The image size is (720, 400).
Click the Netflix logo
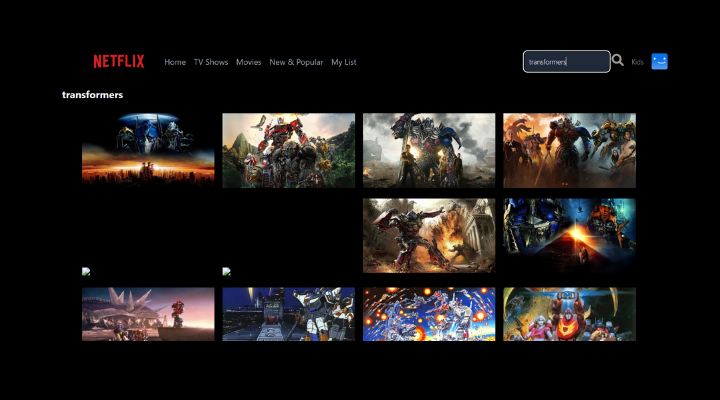(119, 62)
